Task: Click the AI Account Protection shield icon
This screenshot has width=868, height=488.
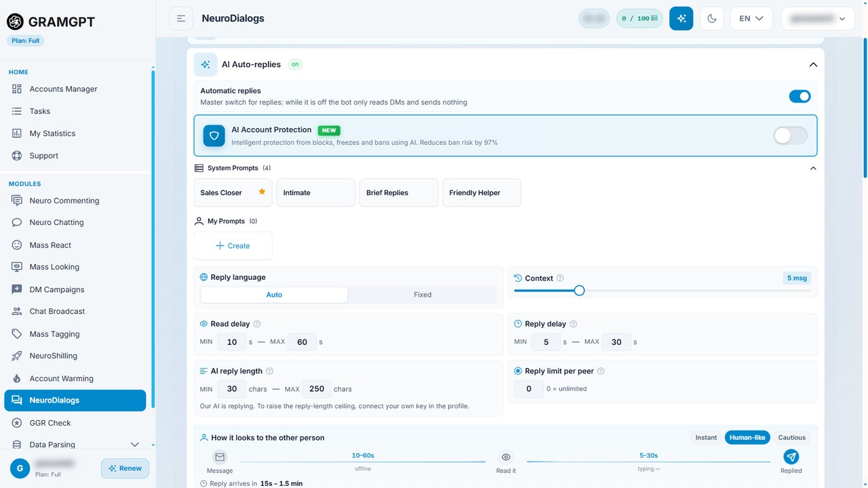Action: click(214, 136)
